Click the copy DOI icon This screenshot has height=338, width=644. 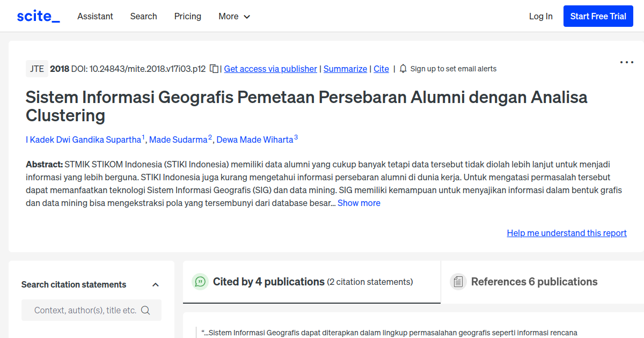(x=213, y=69)
